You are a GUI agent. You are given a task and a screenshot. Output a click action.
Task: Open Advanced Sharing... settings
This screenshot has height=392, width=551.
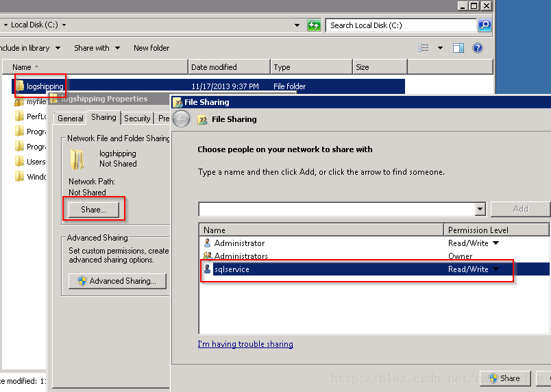(x=117, y=281)
